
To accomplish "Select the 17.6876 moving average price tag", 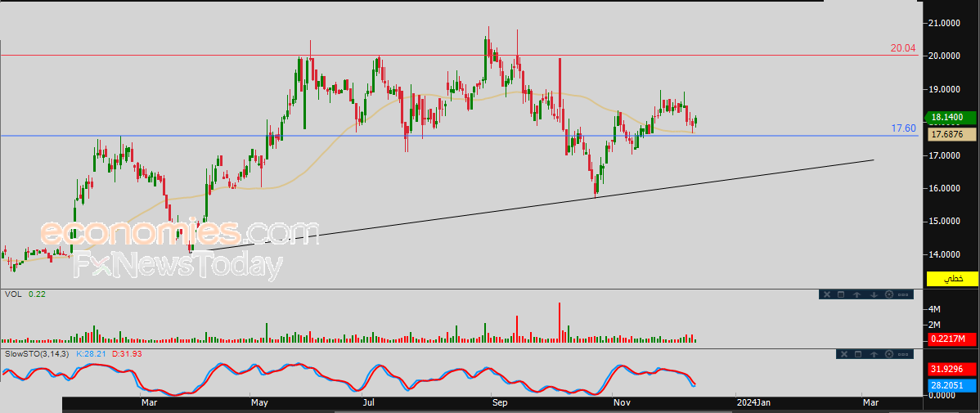I will pyautogui.click(x=952, y=133).
